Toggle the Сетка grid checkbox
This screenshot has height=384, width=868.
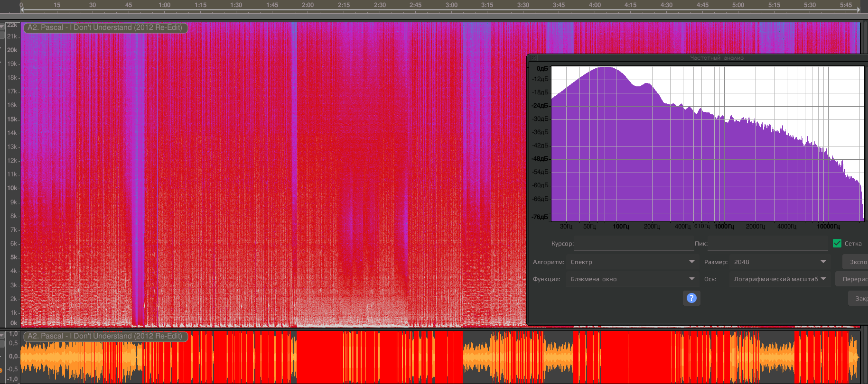(837, 243)
